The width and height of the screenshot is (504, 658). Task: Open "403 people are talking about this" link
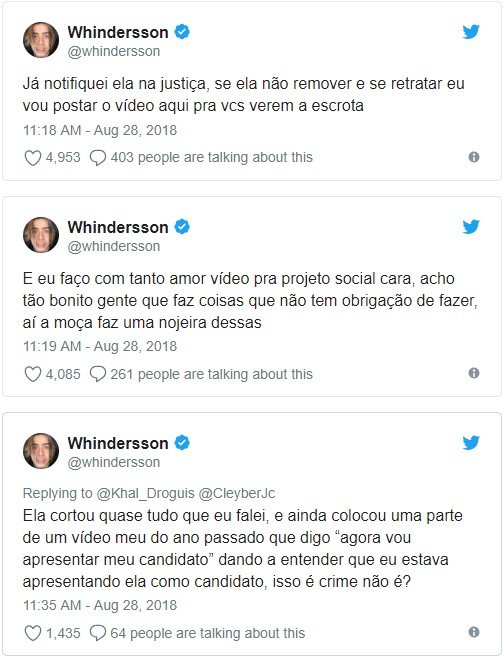[x=212, y=157]
